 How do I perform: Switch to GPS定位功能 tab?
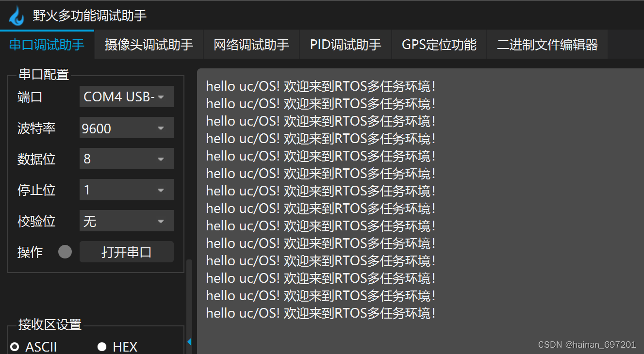pyautogui.click(x=439, y=45)
